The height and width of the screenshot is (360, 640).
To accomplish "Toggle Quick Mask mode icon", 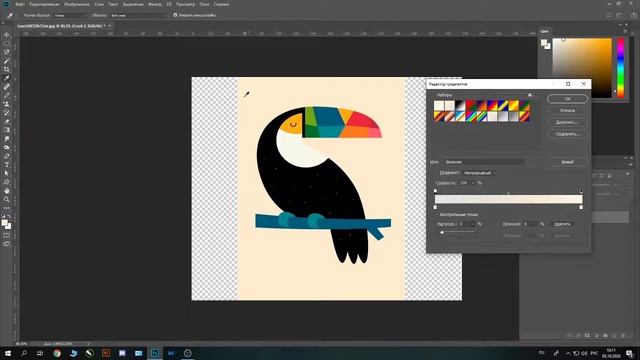I will click(x=7, y=236).
